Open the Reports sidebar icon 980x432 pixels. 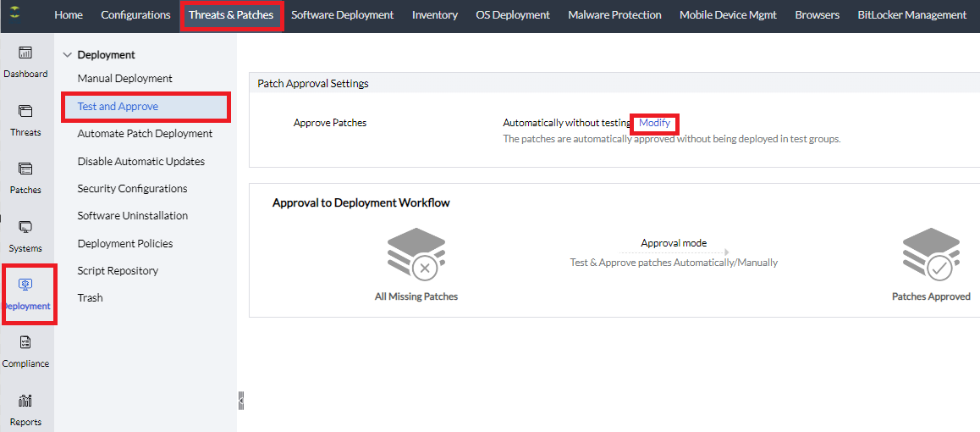[x=25, y=402]
